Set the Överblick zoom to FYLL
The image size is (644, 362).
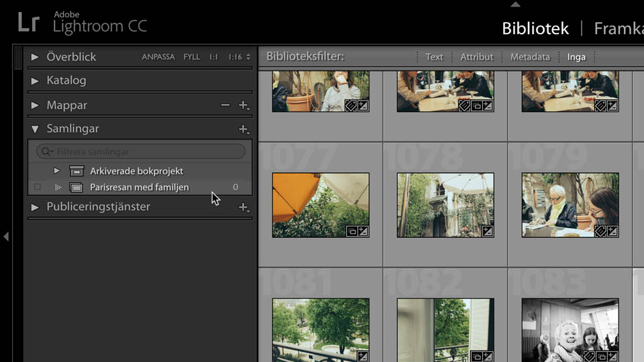click(192, 57)
